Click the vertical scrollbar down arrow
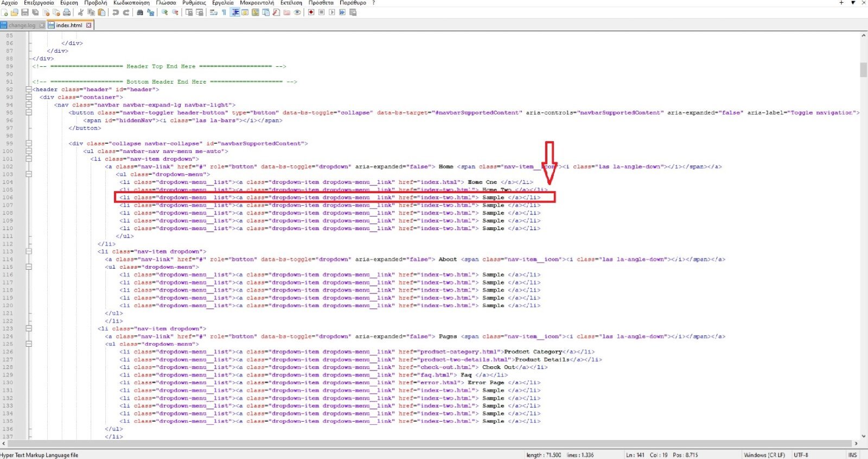868x459 pixels. click(863, 436)
